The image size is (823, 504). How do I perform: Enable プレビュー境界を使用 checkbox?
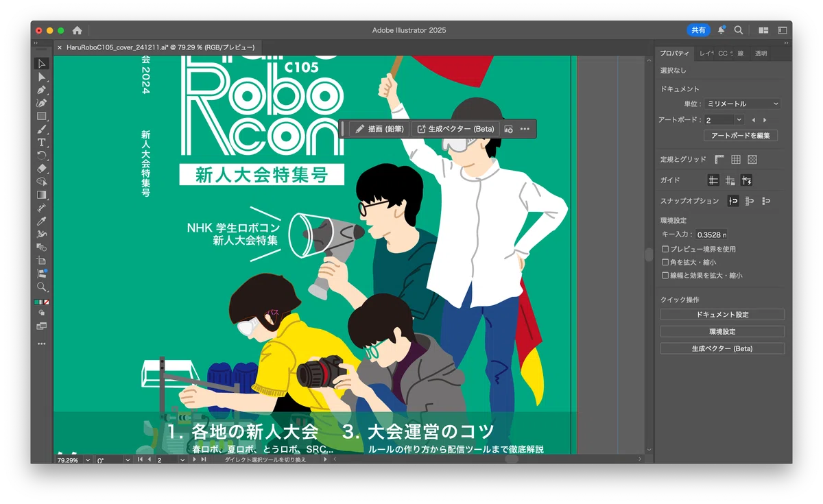pyautogui.click(x=665, y=249)
